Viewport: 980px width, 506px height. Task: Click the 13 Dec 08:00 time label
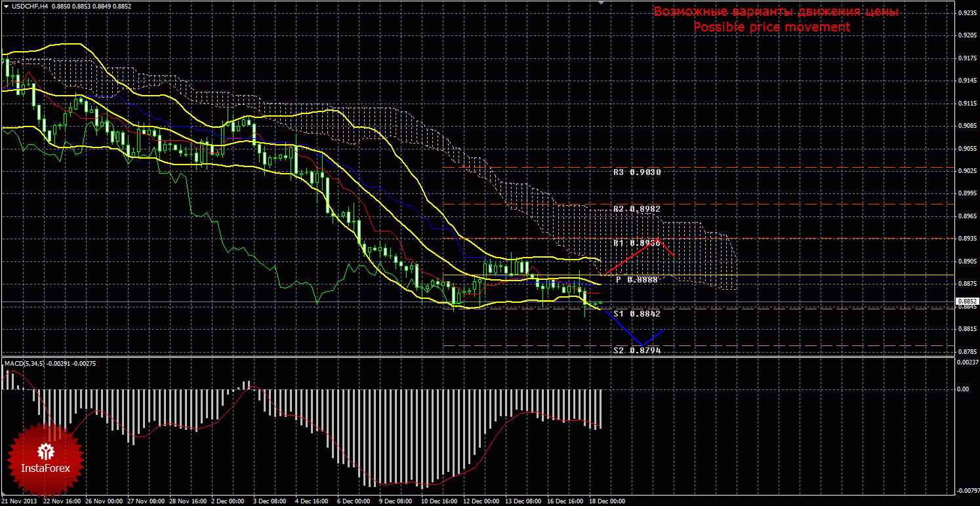pos(524,501)
